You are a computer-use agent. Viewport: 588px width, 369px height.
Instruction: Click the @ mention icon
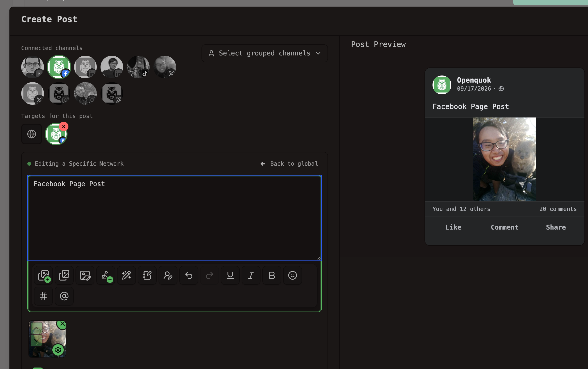click(x=64, y=296)
